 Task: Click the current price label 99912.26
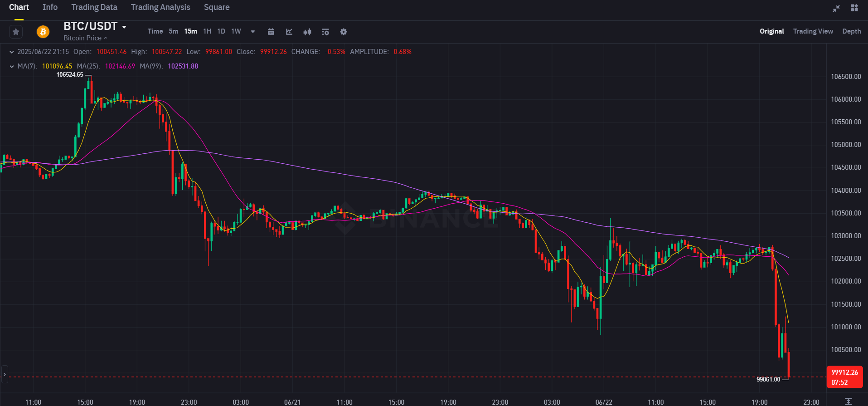[844, 372]
